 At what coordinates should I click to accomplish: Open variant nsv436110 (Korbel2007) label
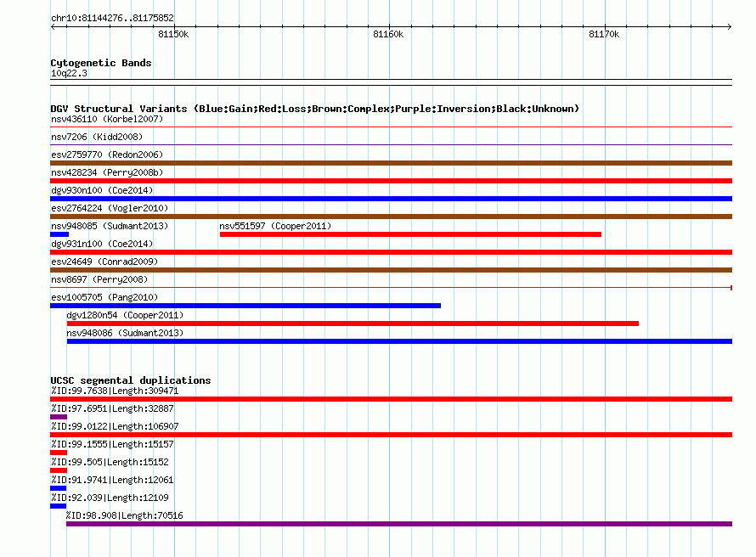pyautogui.click(x=107, y=119)
